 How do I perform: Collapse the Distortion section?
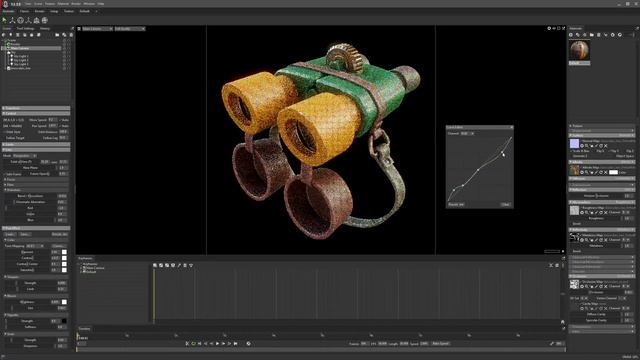click(36, 190)
